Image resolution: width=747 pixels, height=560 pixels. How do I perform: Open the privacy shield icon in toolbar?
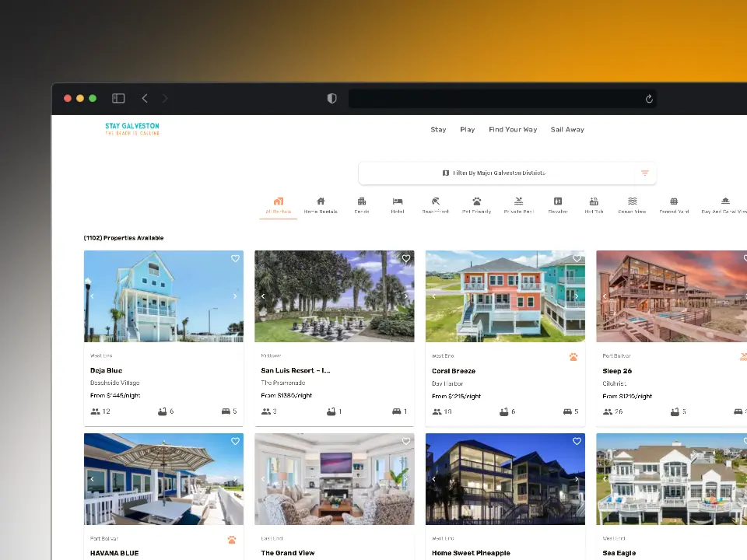(332, 98)
